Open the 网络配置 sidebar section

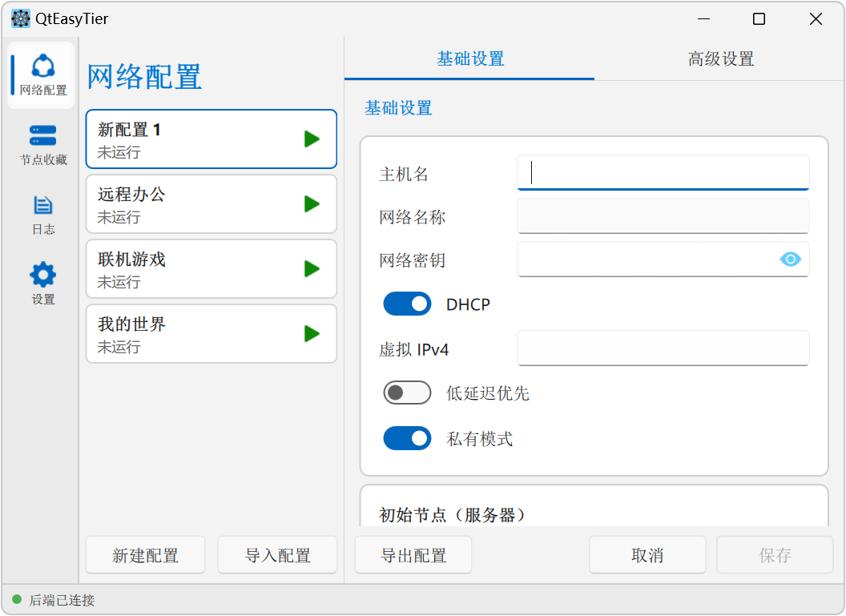42,75
